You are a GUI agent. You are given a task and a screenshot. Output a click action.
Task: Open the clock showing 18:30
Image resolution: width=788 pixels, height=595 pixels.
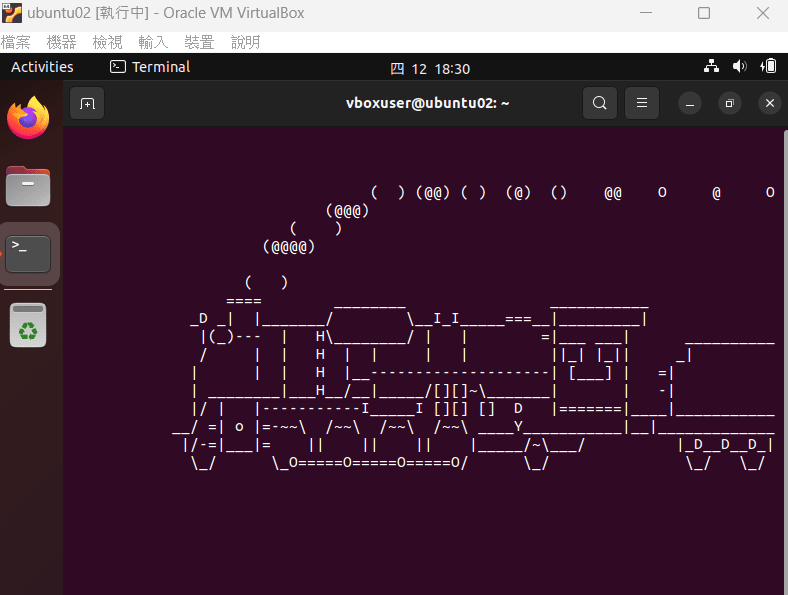[x=429, y=68]
